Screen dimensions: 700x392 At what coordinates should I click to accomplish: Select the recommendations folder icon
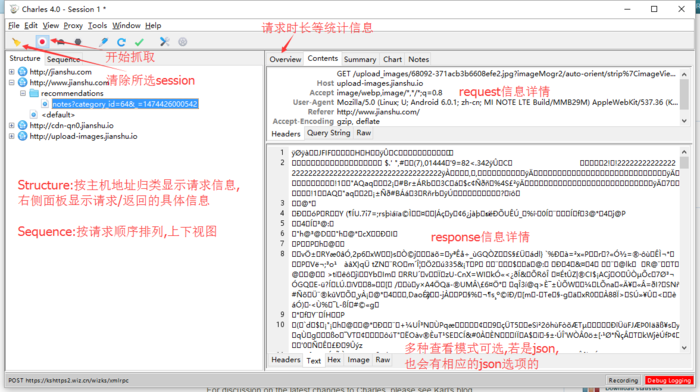[x=34, y=93]
